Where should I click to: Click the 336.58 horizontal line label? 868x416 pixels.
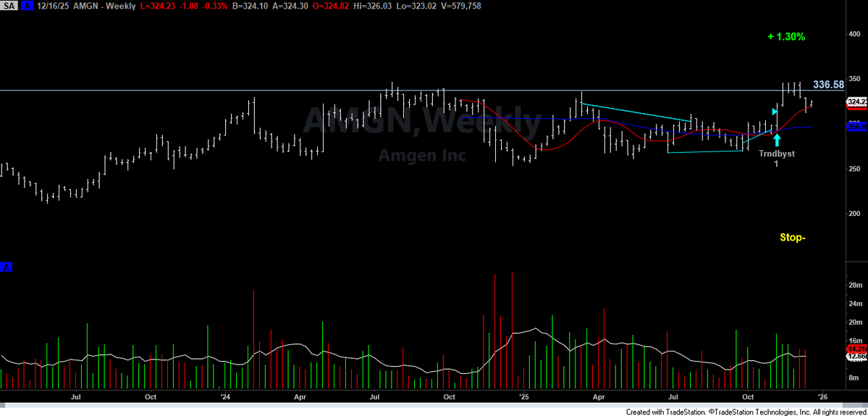click(x=829, y=85)
